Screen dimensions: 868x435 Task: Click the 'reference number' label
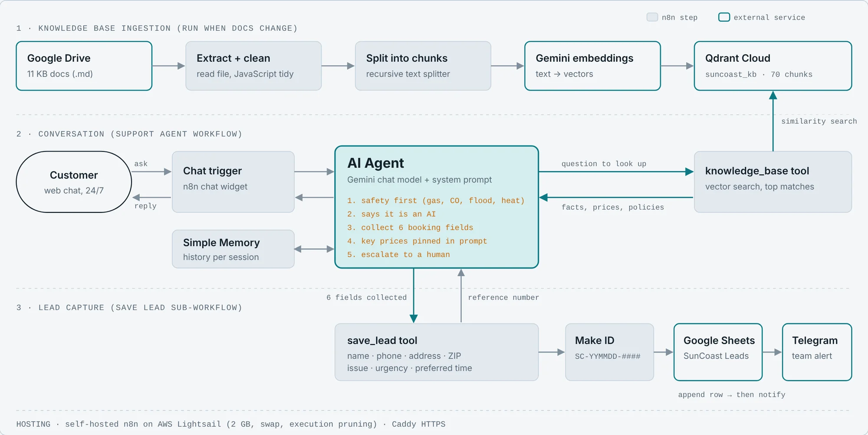503,297
